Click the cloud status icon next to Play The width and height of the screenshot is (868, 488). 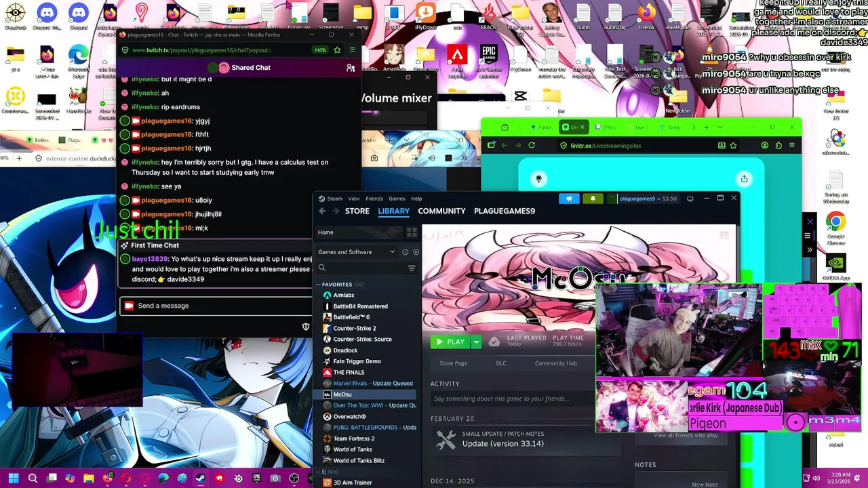(x=494, y=342)
